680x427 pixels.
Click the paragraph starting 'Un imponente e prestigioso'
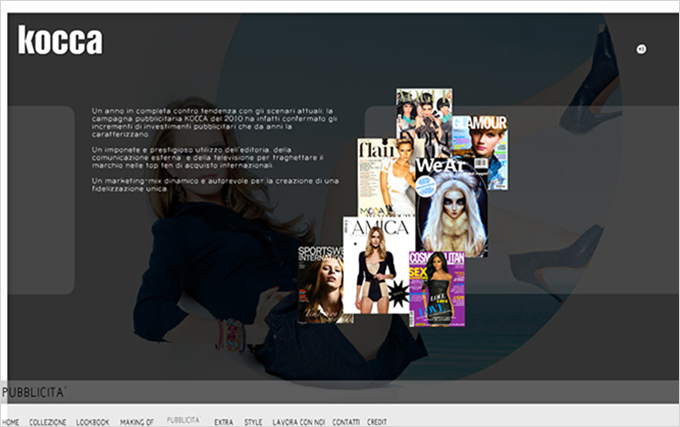pos(207,158)
